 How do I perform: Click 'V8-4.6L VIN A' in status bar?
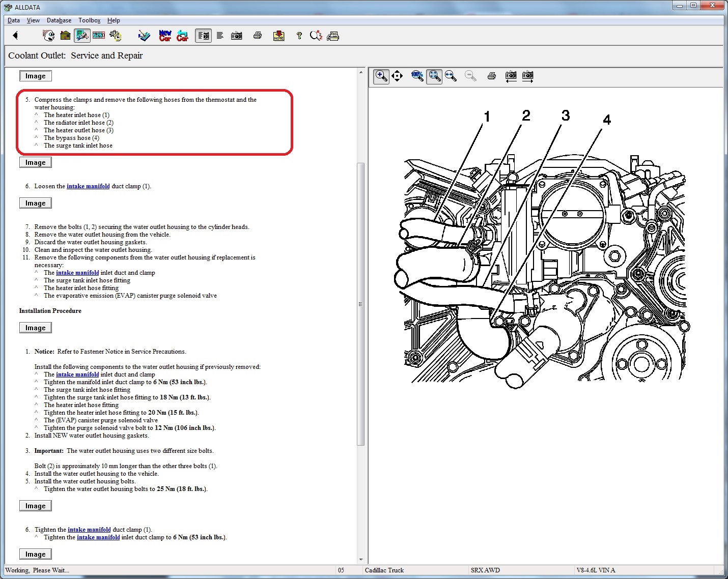point(596,570)
